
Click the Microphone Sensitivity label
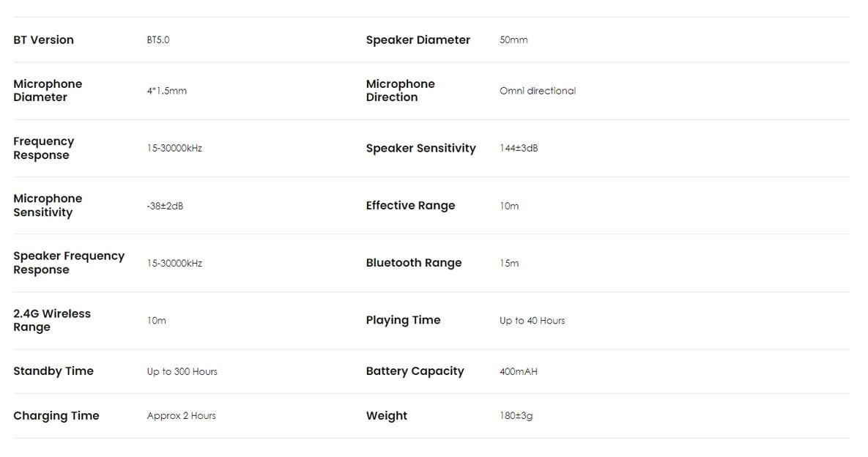(48, 205)
